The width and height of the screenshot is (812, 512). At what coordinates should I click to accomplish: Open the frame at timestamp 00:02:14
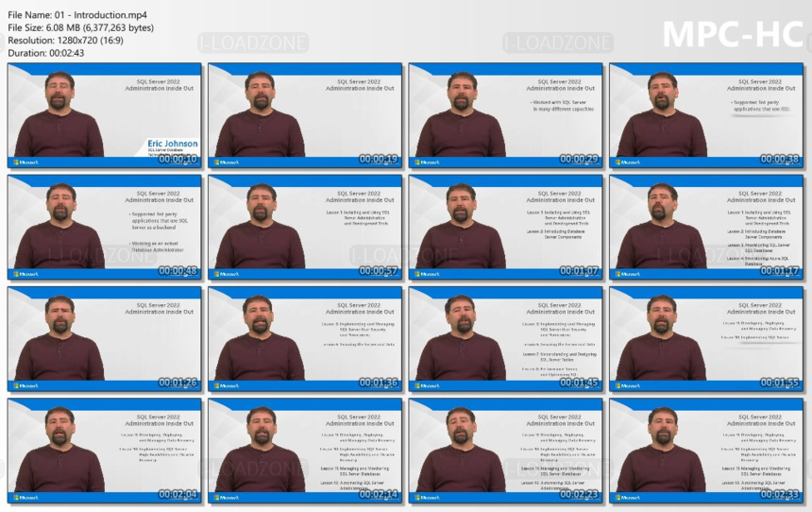[305, 451]
